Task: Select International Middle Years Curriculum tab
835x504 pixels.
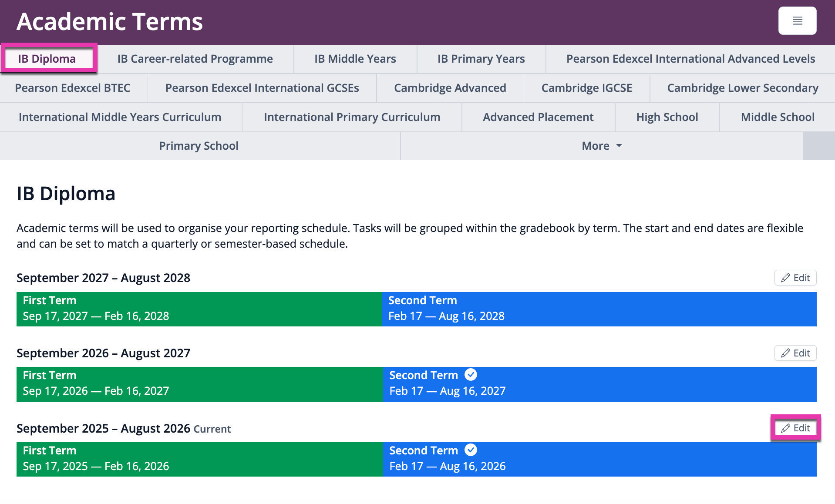Action: click(120, 117)
